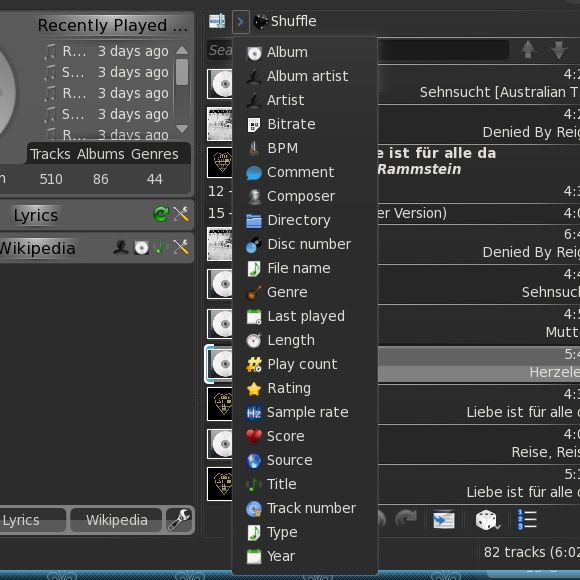Click track progression dice icon
The image size is (580, 580).
click(x=487, y=520)
